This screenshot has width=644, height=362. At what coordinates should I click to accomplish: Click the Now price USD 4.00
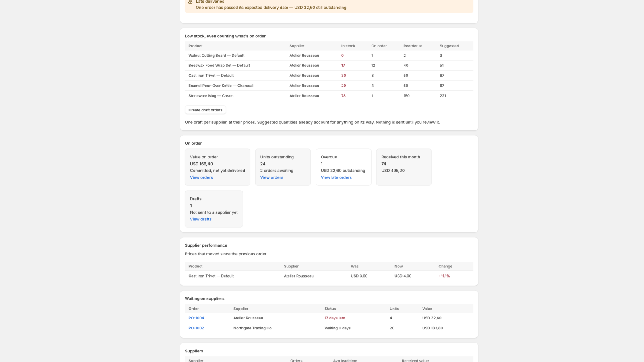tap(403, 276)
